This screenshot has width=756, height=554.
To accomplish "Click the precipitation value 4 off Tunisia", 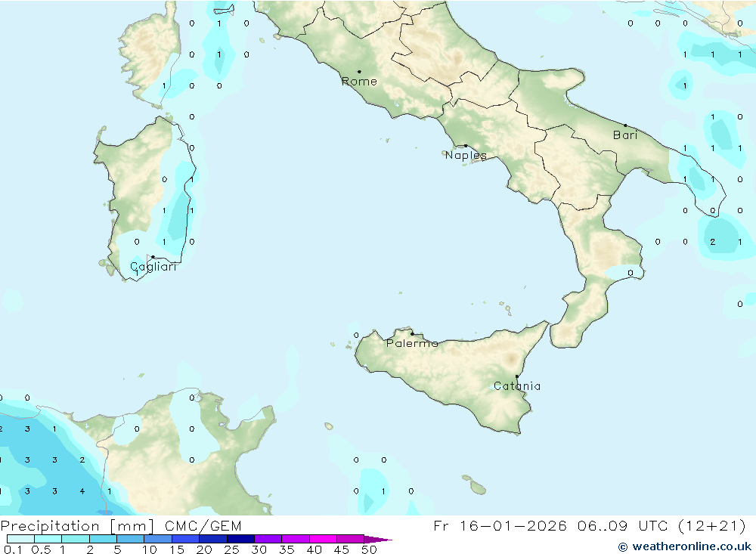I will pyautogui.click(x=82, y=491).
